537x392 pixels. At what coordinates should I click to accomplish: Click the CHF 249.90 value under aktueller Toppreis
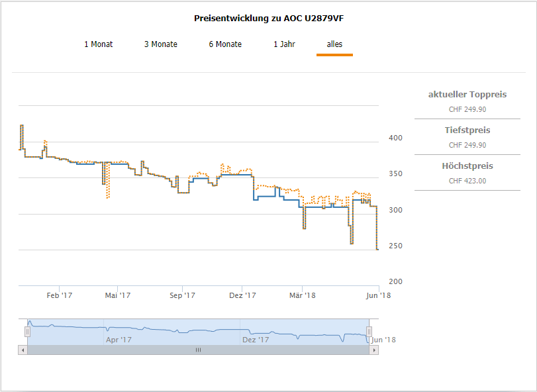[467, 109]
